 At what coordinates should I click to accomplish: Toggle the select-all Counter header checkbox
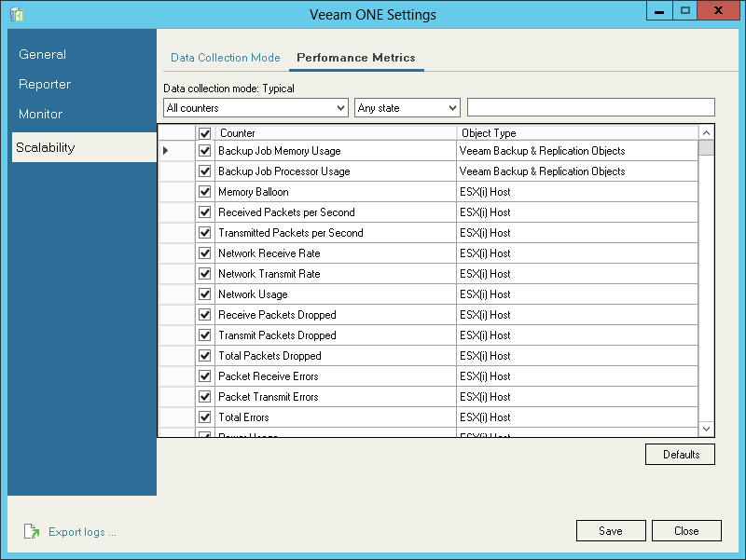click(x=204, y=133)
